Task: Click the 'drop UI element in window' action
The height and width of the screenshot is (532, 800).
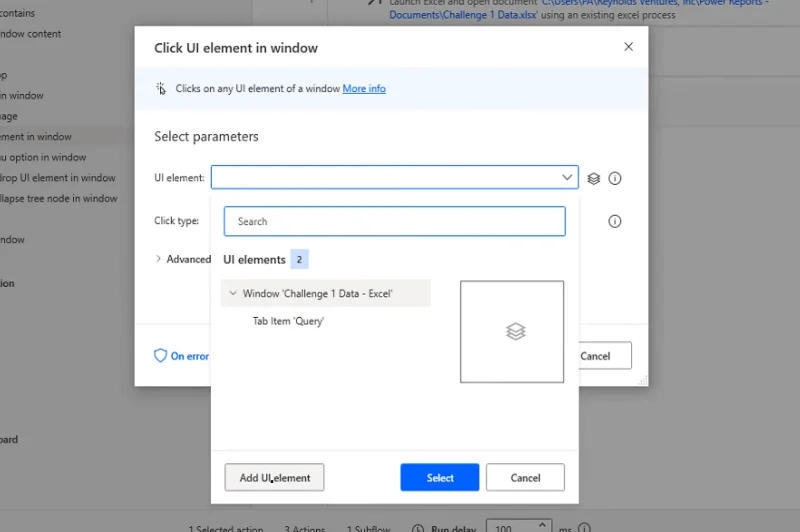Action: click(x=58, y=178)
